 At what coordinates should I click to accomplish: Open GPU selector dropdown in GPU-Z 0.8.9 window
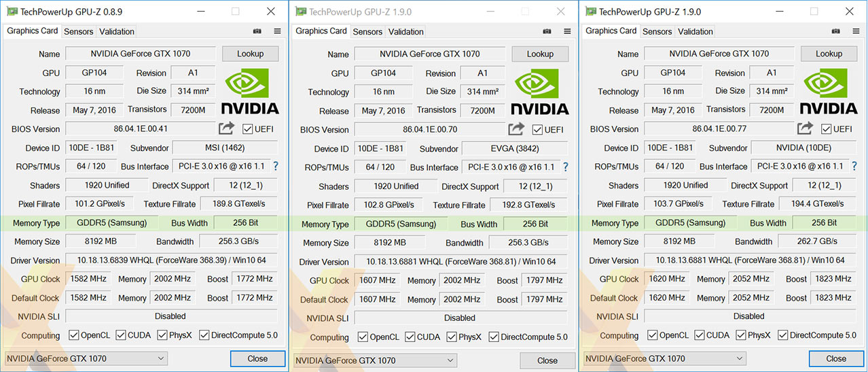pos(86,358)
